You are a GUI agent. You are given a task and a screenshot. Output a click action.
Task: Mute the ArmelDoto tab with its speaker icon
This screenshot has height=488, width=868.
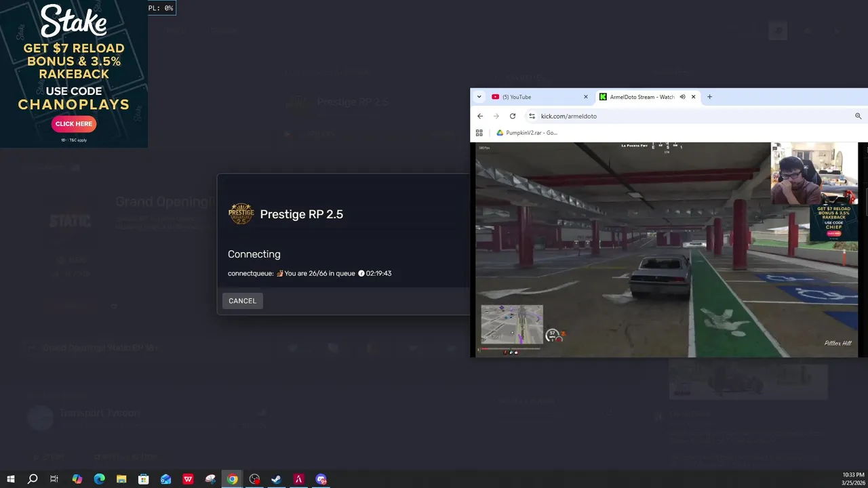(x=682, y=97)
